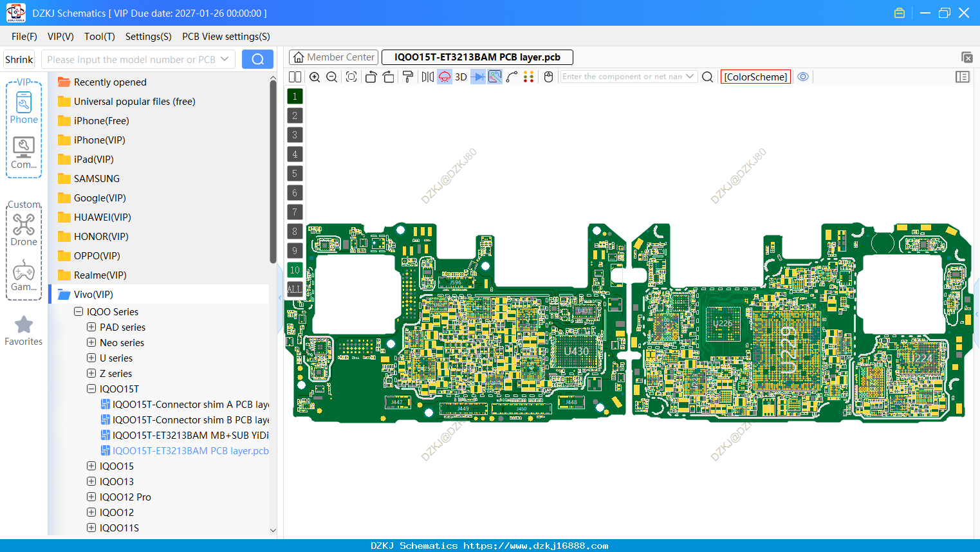Show PCB layer 2

pyautogui.click(x=295, y=116)
